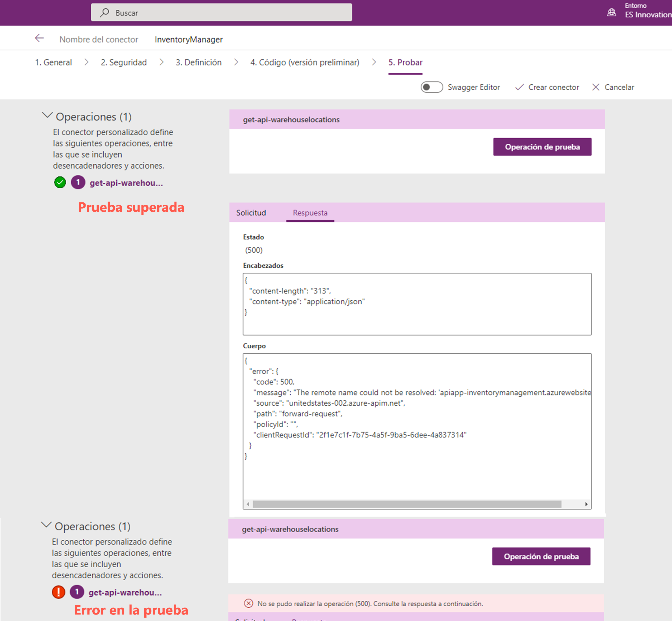Click the X icon of Cancelar
Screen dimensions: 672x621
click(x=596, y=88)
